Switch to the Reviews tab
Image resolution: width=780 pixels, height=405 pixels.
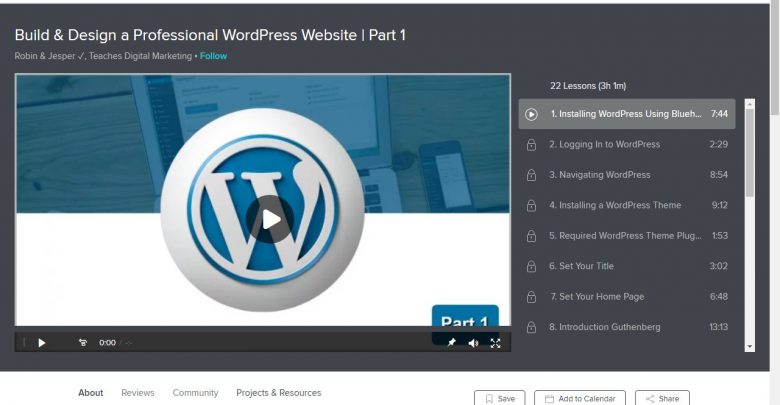(138, 393)
